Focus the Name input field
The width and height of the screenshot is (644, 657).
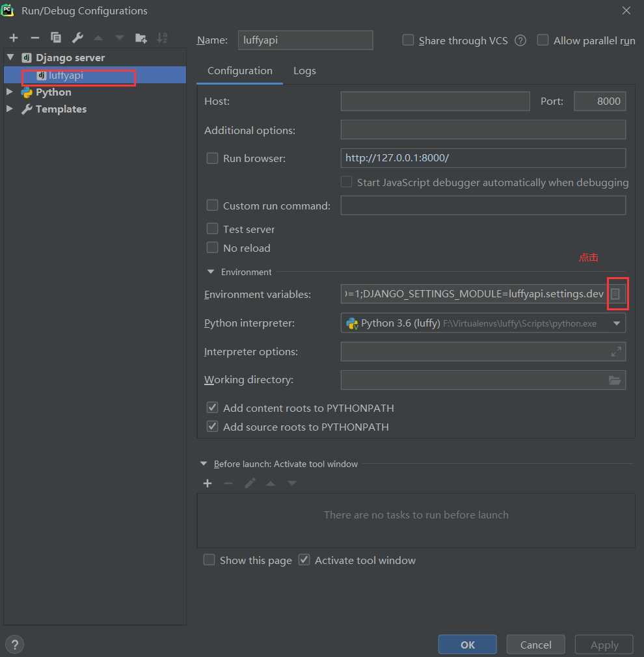pyautogui.click(x=306, y=40)
